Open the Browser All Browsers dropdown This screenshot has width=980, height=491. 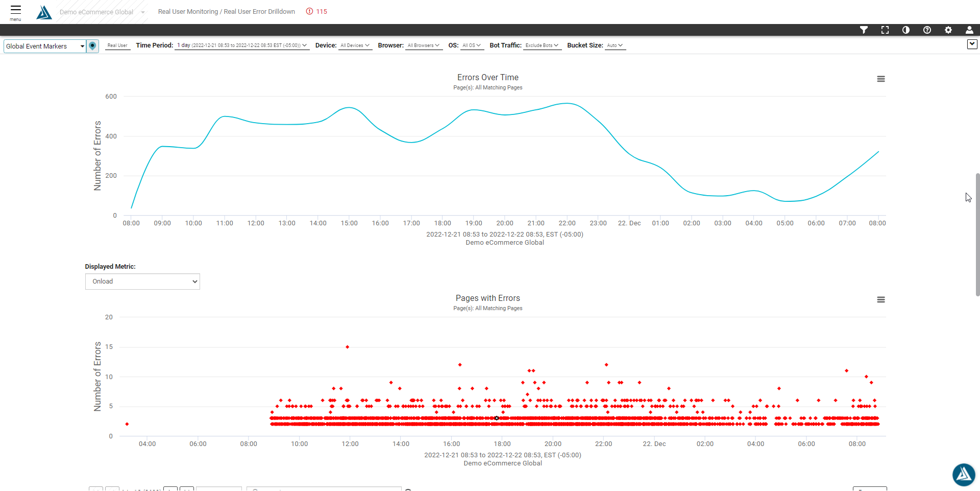point(424,45)
